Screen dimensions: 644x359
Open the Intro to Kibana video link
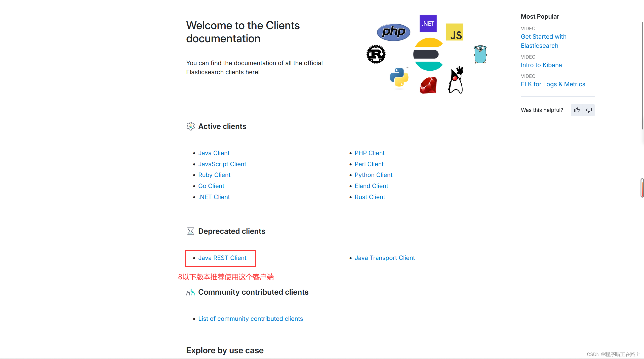pyautogui.click(x=541, y=65)
